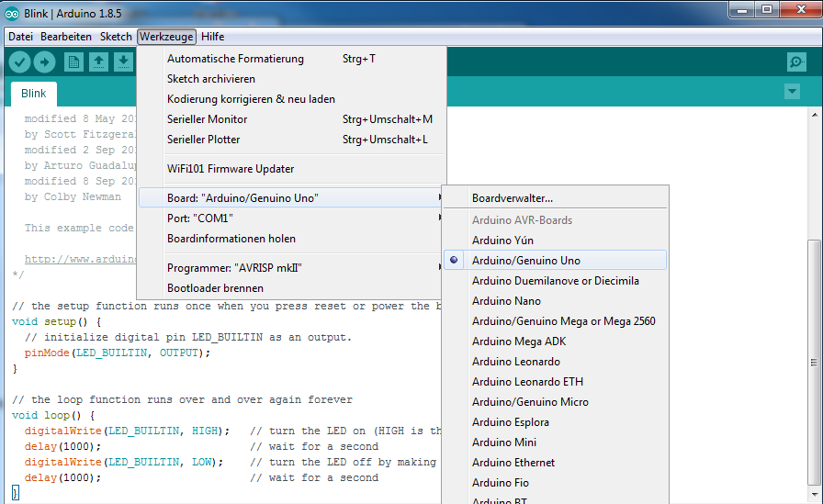Click the Open sketch up-arrow icon
Viewport: 823px width, 504px height.
tap(98, 62)
